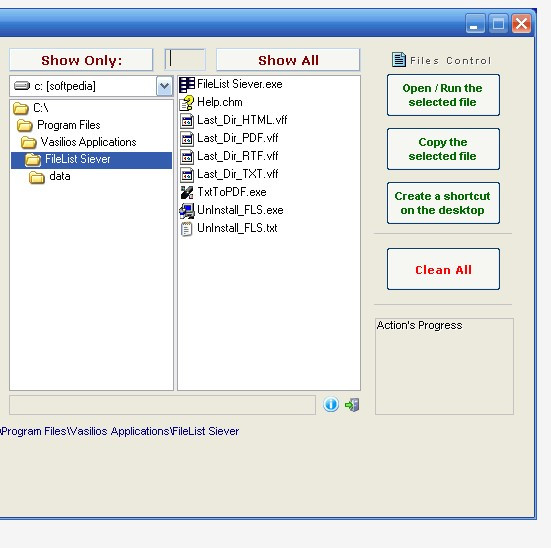
Task: Click the Program Files folder icon
Action: (x=25, y=125)
